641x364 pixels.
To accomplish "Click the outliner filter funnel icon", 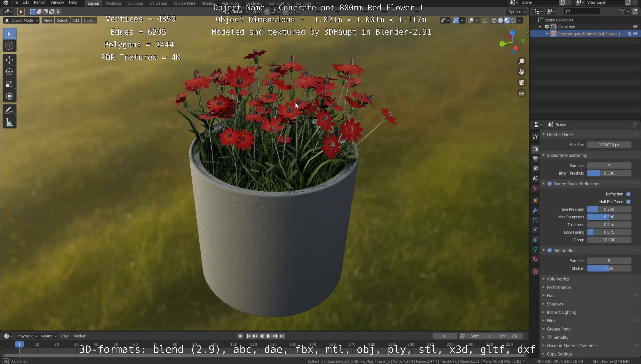I will coord(622,11).
